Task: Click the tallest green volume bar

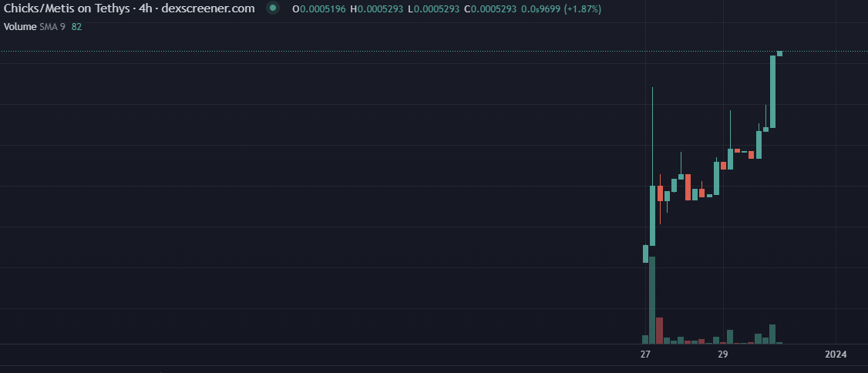Action: point(652,301)
